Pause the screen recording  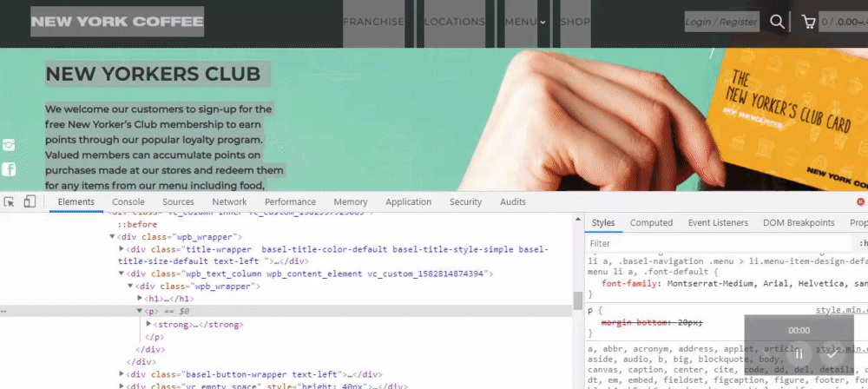799,353
